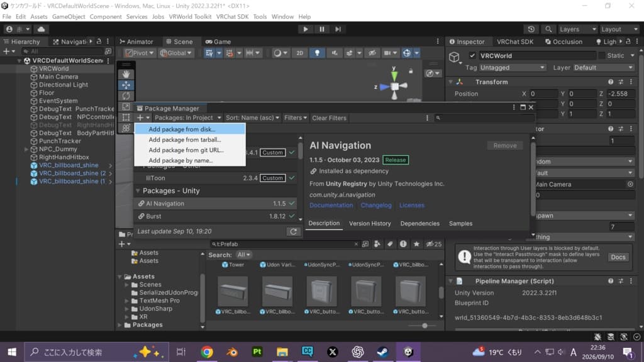Screen dimensions: 644x362
Task: Select NPC_Dummy in Hierarchy
Action: (58, 149)
